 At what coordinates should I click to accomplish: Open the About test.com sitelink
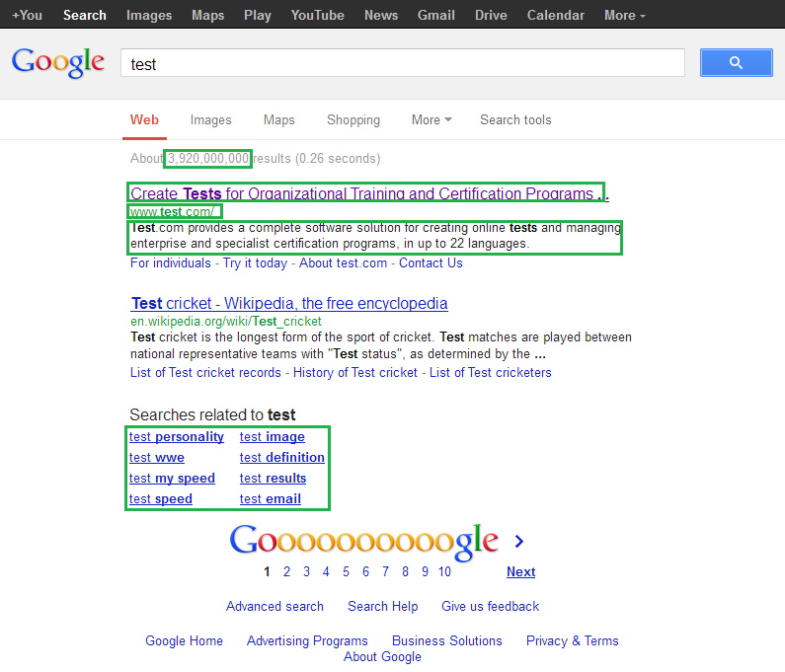click(x=343, y=263)
